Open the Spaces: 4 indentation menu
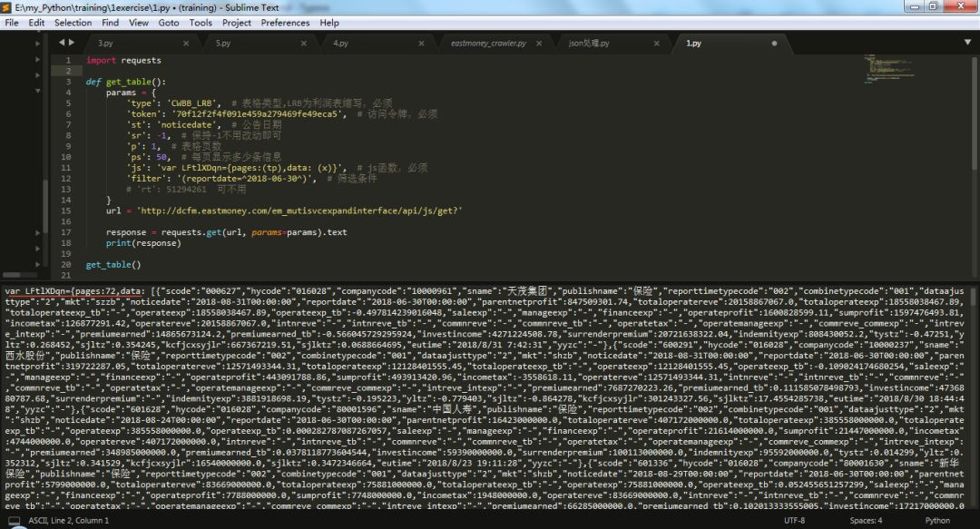This screenshot has width=980, height=529. (866, 521)
